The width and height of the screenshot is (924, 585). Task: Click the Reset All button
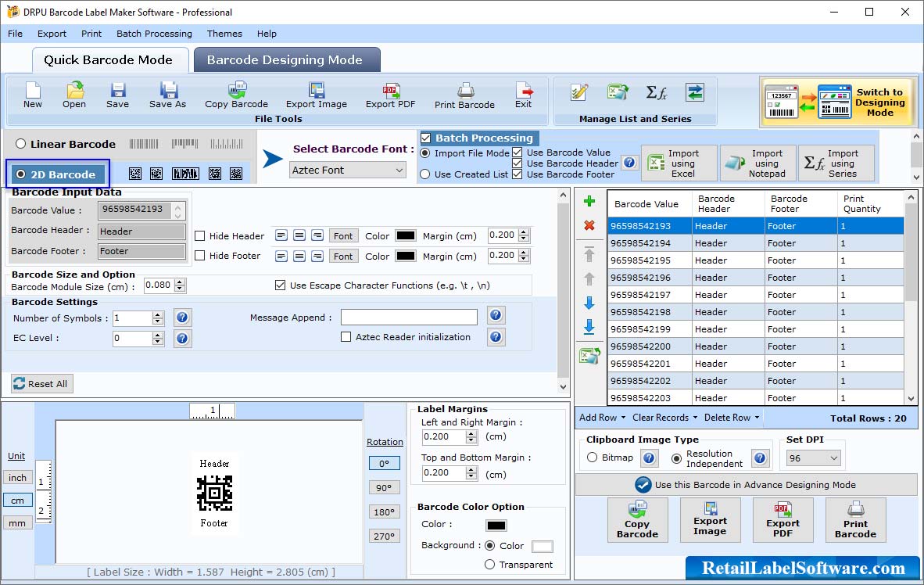41,384
